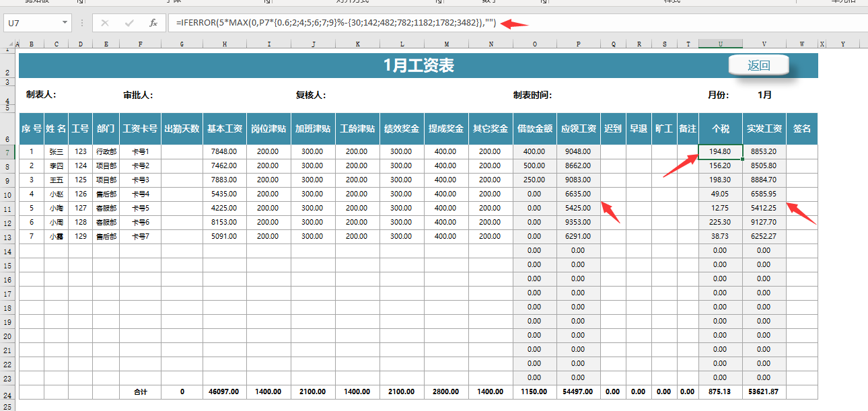
Task: Click the 月份 label cell
Action: tap(718, 95)
